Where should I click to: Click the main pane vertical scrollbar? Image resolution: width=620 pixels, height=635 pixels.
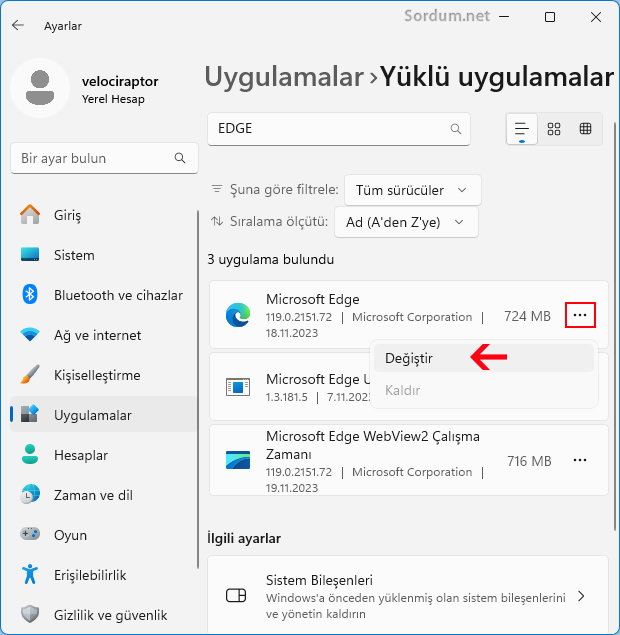click(x=616, y=326)
